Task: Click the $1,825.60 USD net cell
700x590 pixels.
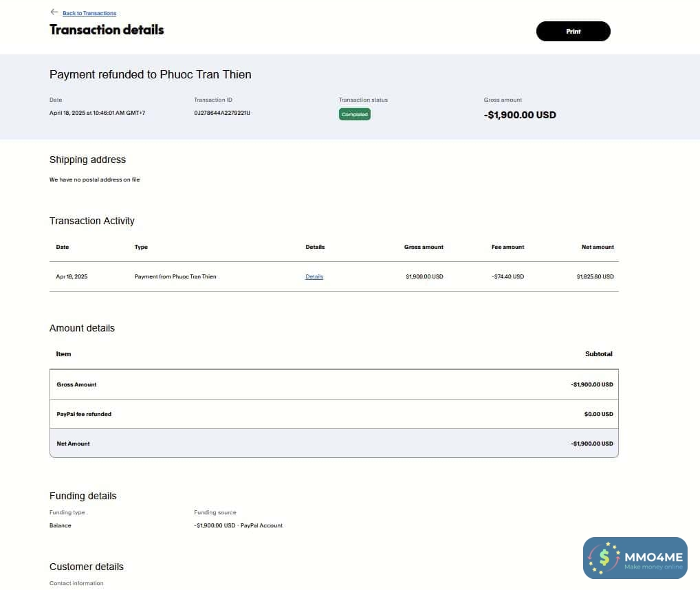Action: coord(595,276)
